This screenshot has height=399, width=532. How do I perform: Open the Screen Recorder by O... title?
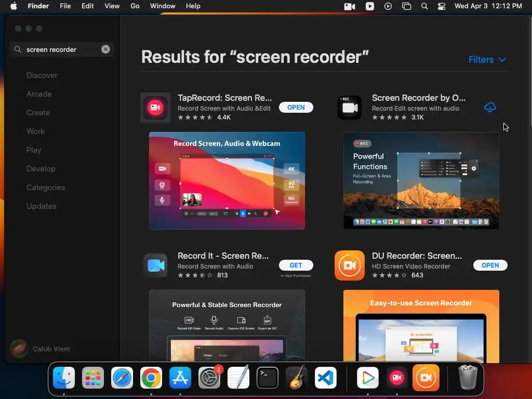pos(419,98)
